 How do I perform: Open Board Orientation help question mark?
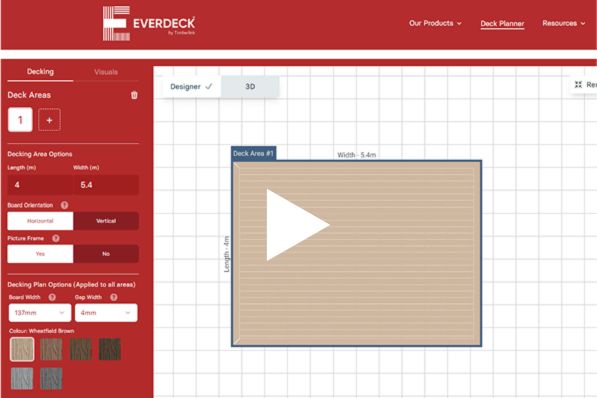pos(64,205)
